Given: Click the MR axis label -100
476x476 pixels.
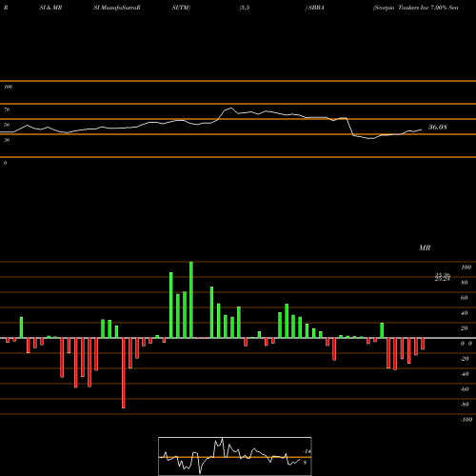Looking at the screenshot, I should pyautogui.click(x=466, y=420).
